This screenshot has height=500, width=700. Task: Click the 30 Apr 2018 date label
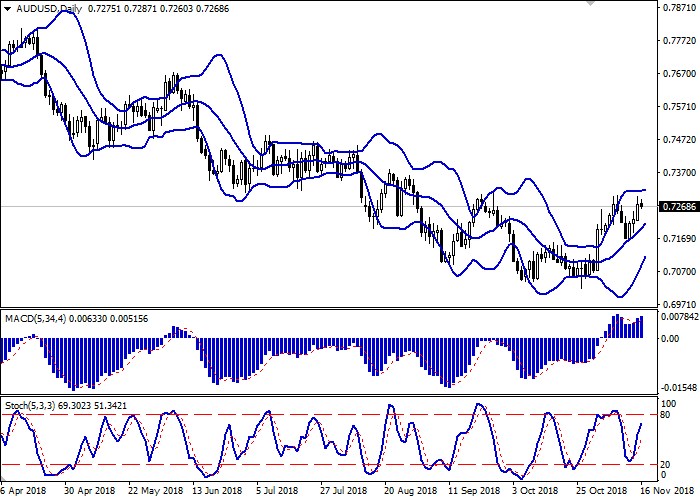point(90,491)
